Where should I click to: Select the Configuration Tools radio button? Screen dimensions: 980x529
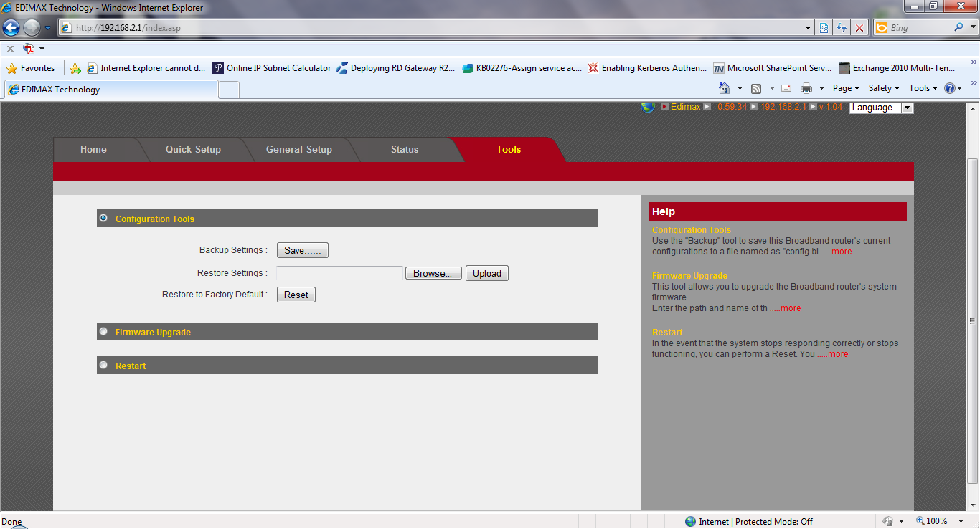(x=103, y=218)
